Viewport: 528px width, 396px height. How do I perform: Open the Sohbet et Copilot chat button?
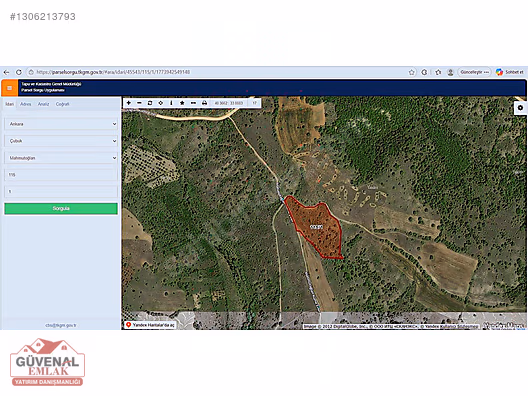tap(510, 72)
